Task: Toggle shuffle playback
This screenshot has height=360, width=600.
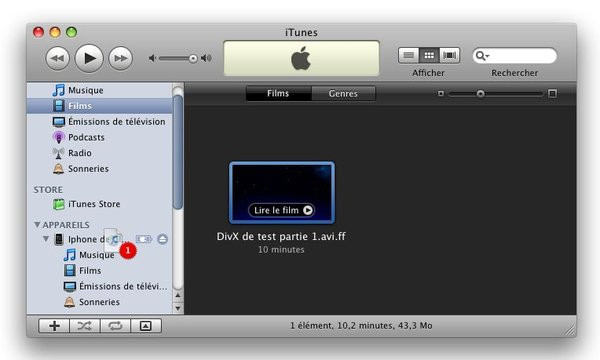Action: coord(85,326)
